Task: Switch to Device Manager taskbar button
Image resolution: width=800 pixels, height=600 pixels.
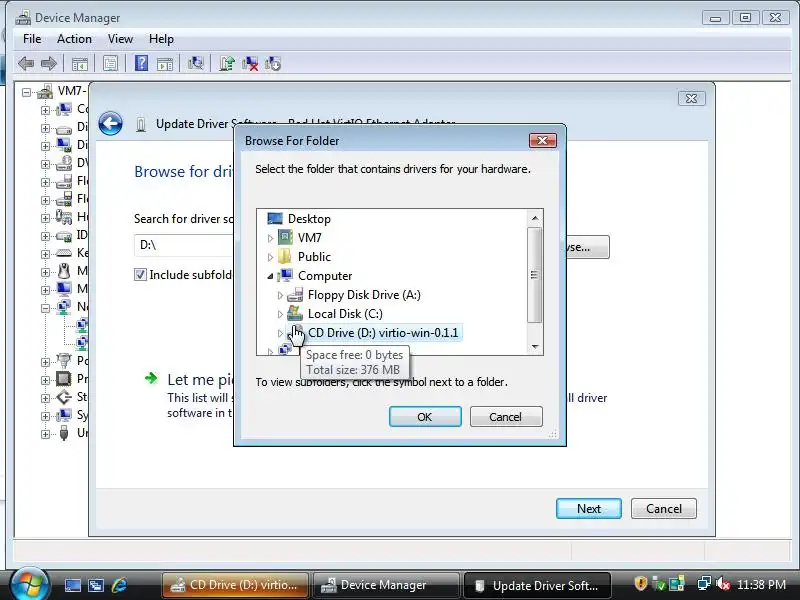Action: tap(386, 585)
